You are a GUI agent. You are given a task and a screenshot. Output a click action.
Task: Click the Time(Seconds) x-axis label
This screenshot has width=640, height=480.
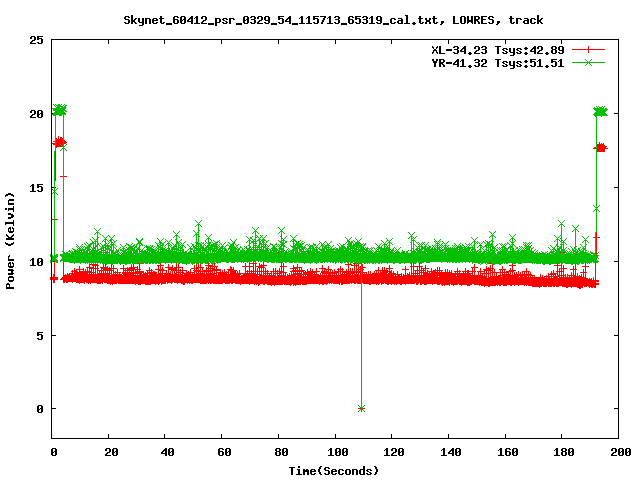333,471
